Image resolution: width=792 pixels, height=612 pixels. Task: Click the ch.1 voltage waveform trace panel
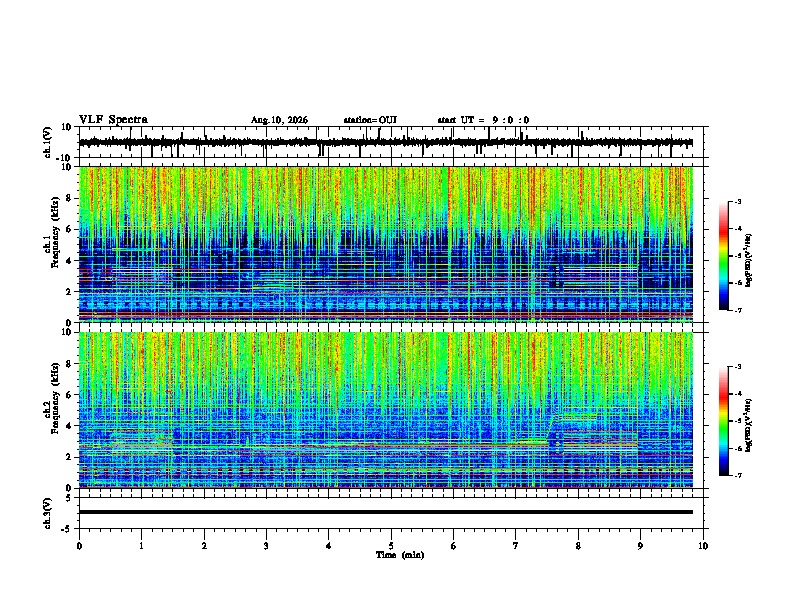(x=393, y=142)
